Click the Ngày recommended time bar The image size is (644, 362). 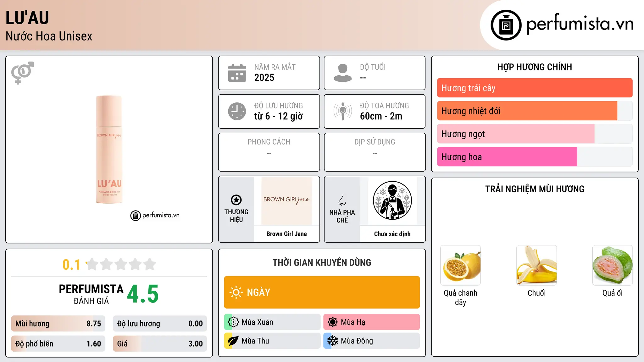(322, 292)
